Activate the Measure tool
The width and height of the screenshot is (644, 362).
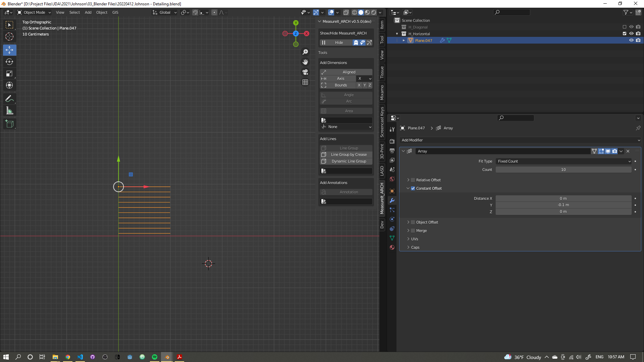tap(9, 110)
